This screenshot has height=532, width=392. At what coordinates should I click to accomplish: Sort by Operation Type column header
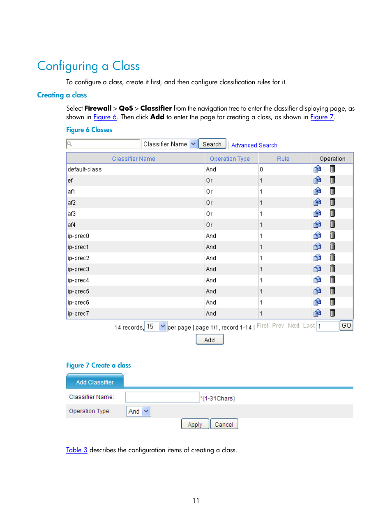(230, 159)
